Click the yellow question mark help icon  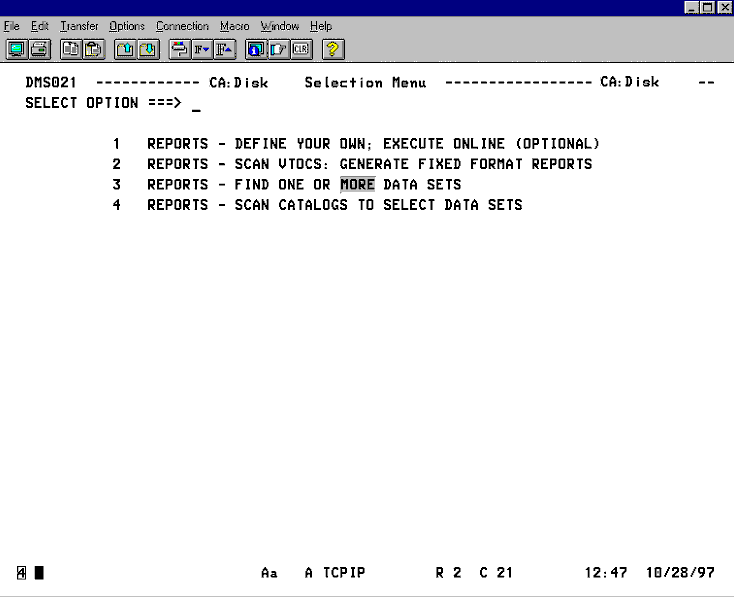coord(333,49)
